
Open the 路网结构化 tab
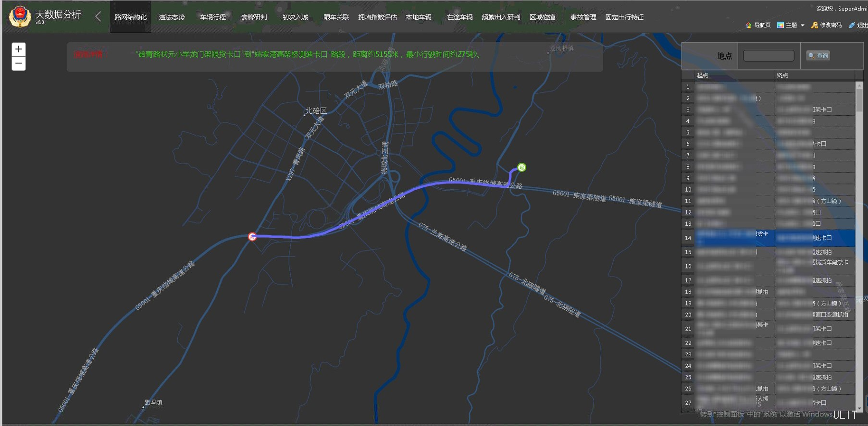tap(131, 17)
